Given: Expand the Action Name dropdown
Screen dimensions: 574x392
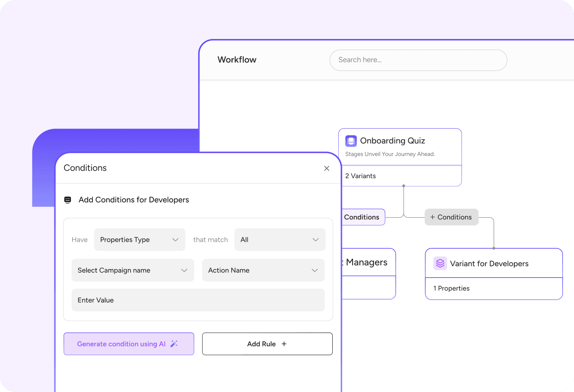Looking at the screenshot, I should (x=263, y=270).
